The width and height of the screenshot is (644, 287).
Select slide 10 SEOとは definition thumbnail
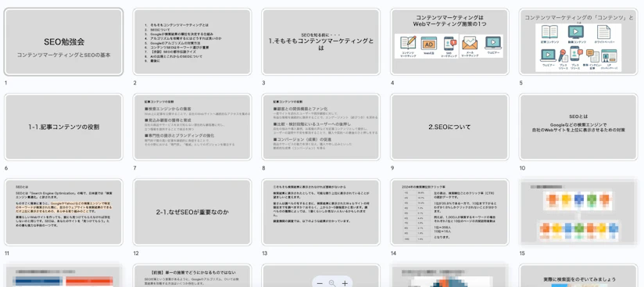click(x=578, y=127)
